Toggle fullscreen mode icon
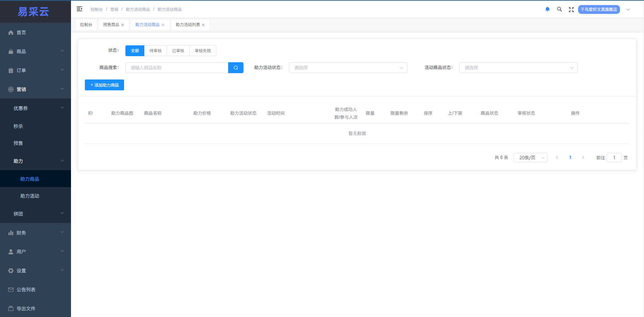The width and height of the screenshot is (644, 317). [x=571, y=9]
